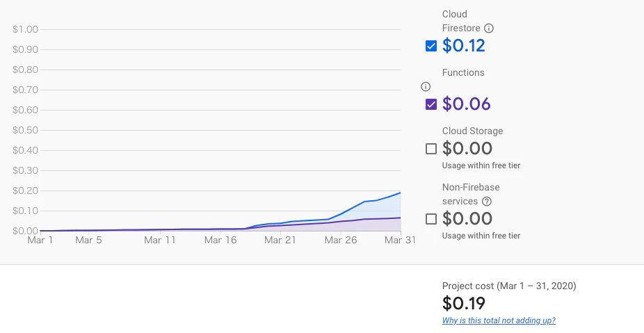Select the 'Functions' label
The image size is (644, 333).
tap(463, 73)
